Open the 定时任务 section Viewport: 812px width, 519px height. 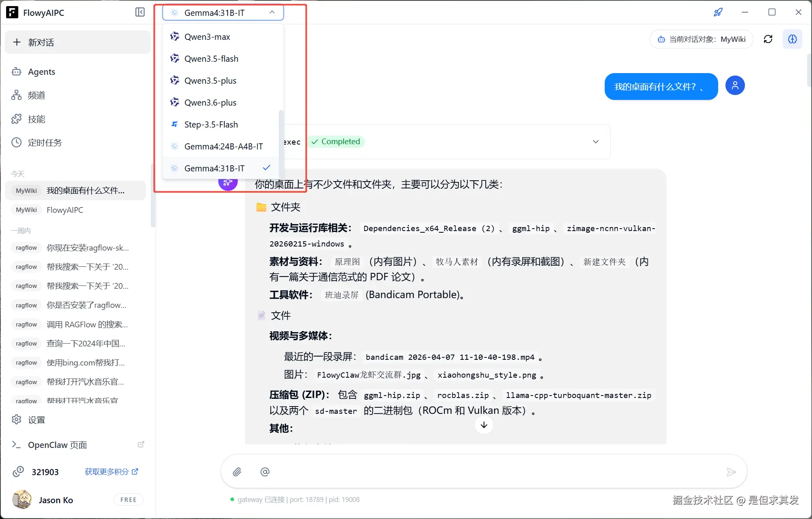[45, 143]
